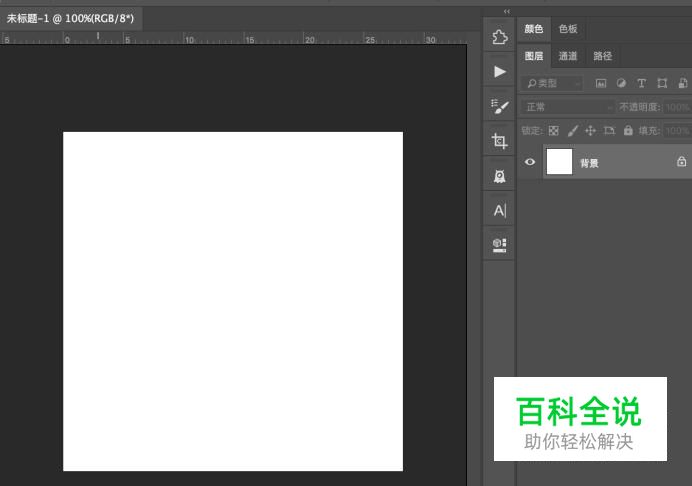The width and height of the screenshot is (692, 486).
Task: Filter layers by type layer T icon
Action: click(x=641, y=83)
